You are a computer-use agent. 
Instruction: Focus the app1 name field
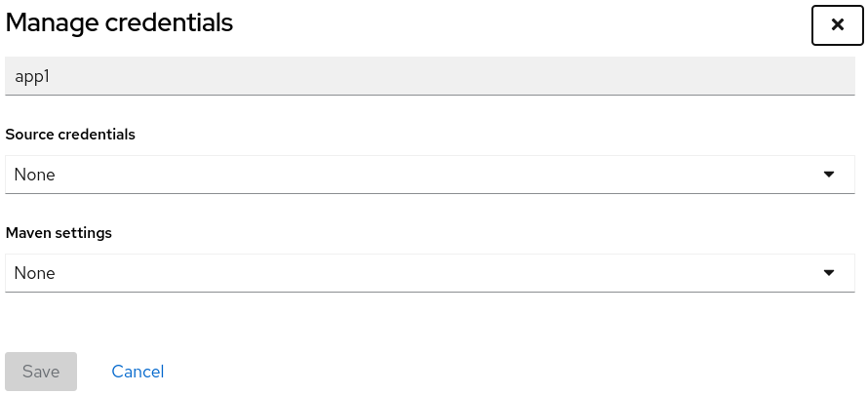429,76
